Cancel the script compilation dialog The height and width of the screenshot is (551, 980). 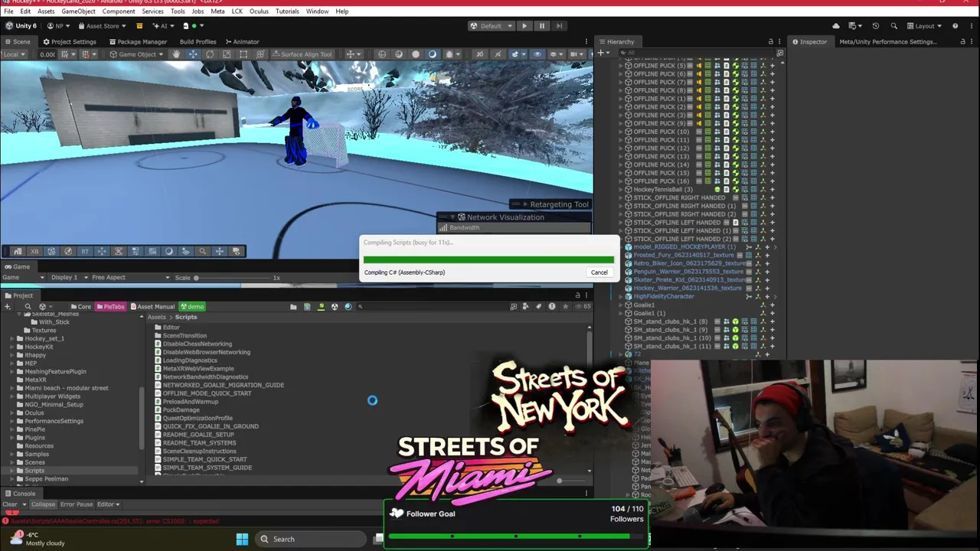pyautogui.click(x=599, y=272)
